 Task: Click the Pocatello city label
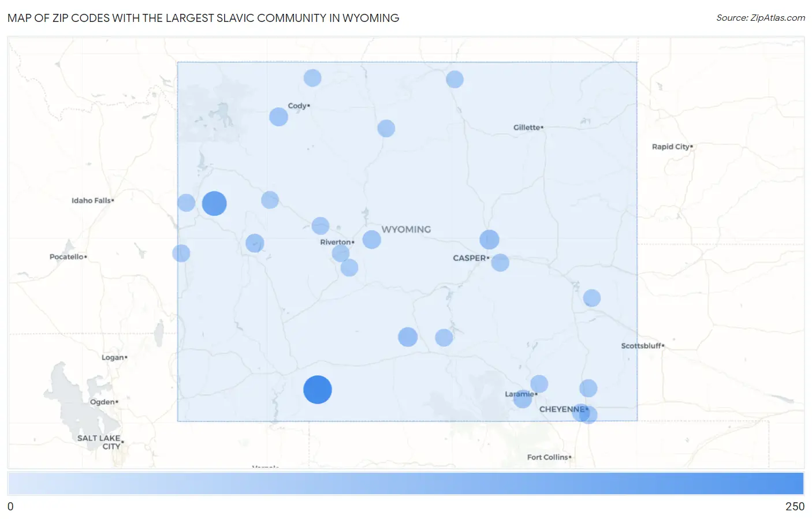click(68, 256)
